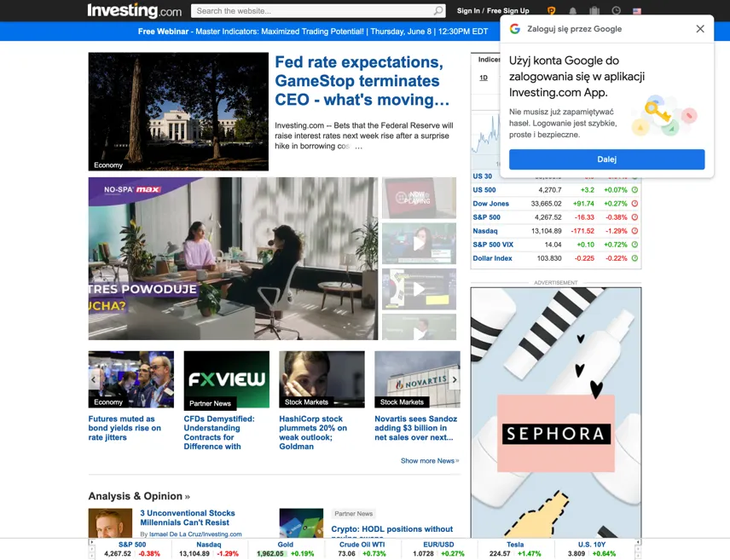
Task: Select the Now Playing video thumbnail
Action: point(419,198)
